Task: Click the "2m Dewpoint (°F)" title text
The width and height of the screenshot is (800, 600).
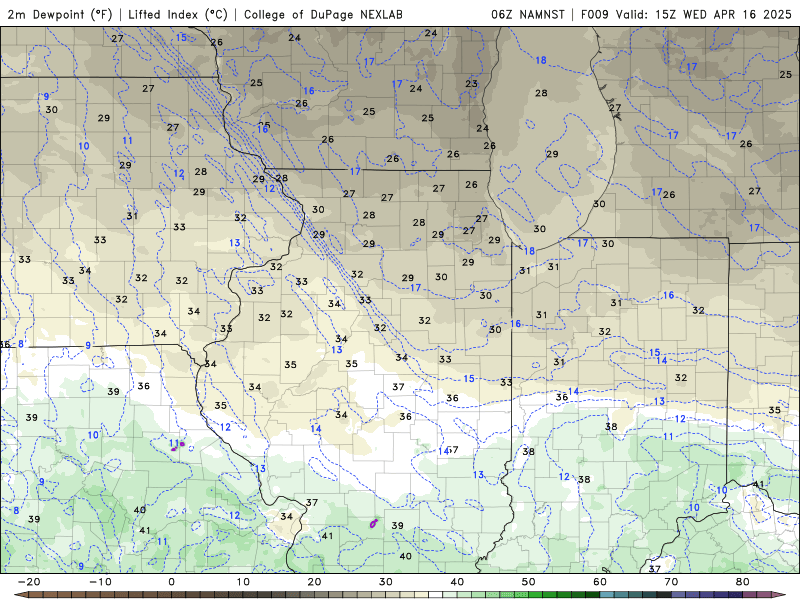Action: pos(60,14)
